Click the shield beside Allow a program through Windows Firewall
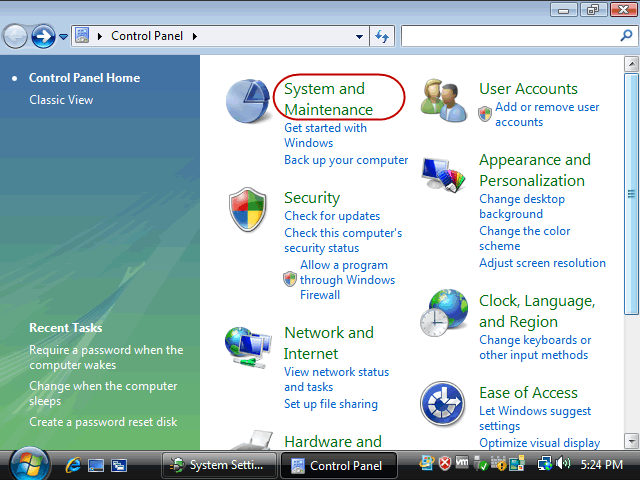640x480 pixels. point(290,279)
